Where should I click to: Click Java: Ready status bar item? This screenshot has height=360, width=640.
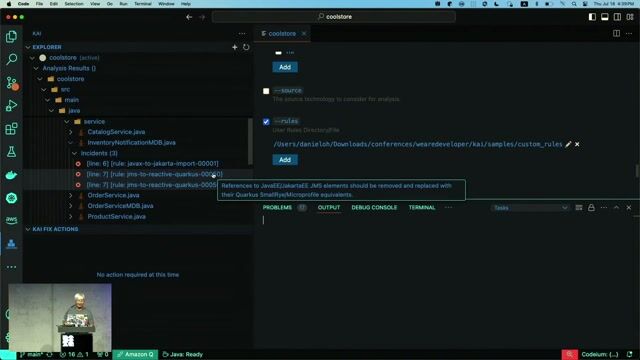182,354
